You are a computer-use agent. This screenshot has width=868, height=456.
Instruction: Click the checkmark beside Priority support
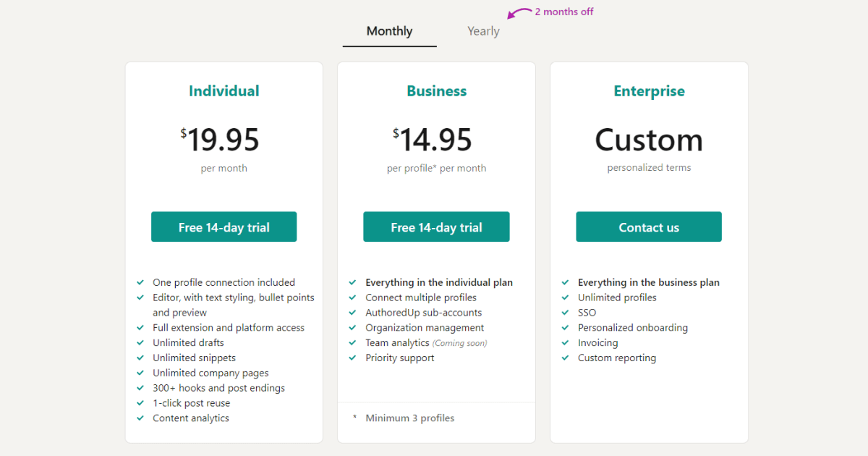352,358
